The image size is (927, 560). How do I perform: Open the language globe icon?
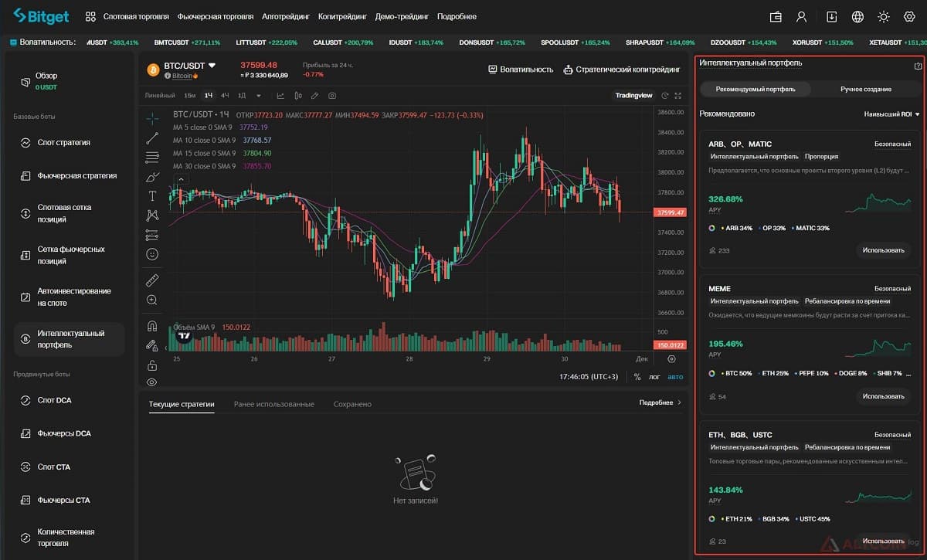point(857,16)
